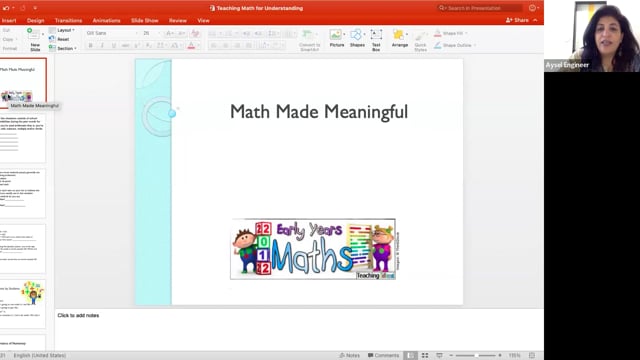Center align the text

tap(225, 45)
